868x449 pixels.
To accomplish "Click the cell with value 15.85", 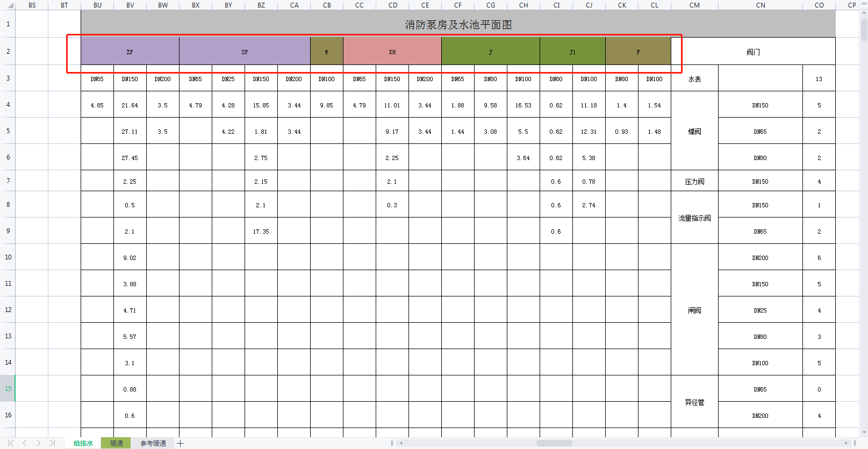I will (x=261, y=105).
